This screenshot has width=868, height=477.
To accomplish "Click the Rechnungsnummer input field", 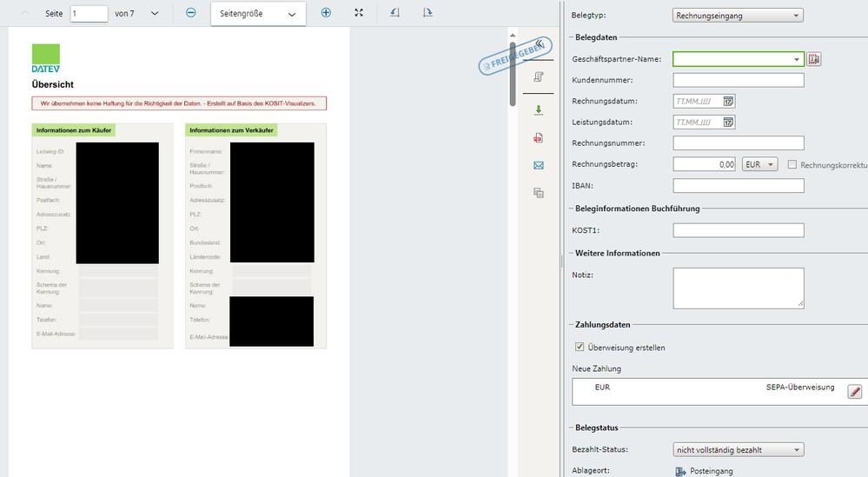I will 738,143.
